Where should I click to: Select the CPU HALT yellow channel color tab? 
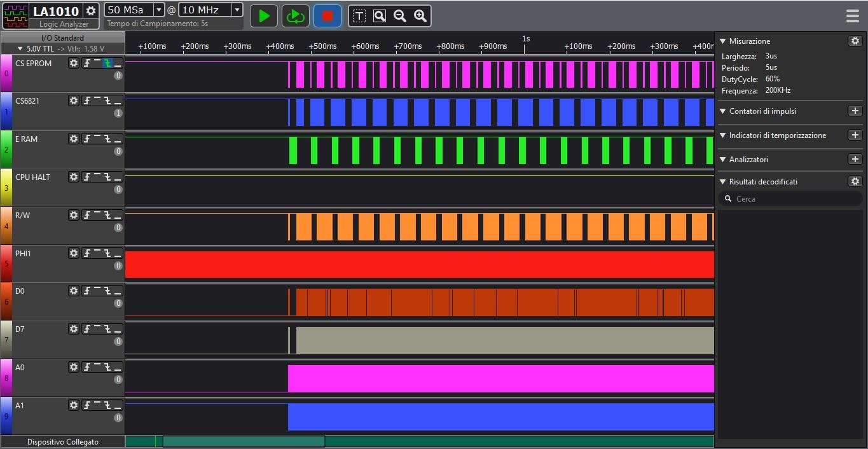coord(6,188)
